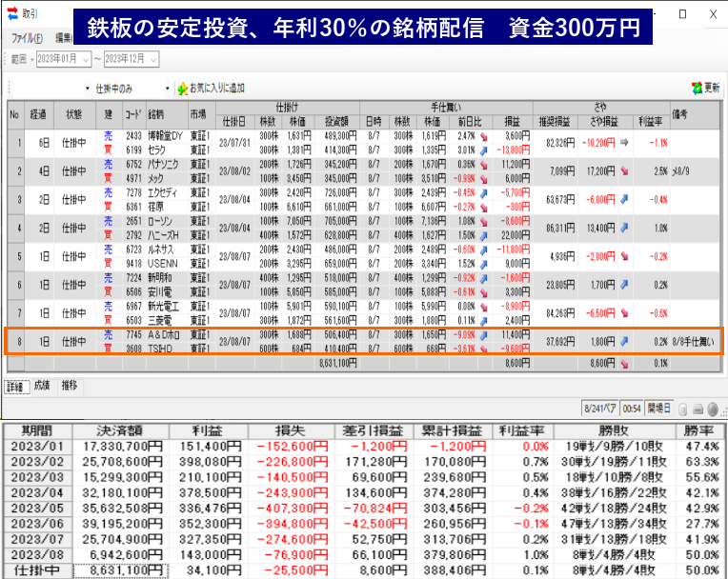Click the sideways arrow in row 1 さや損益
728x579 pixels.
pyautogui.click(x=624, y=143)
